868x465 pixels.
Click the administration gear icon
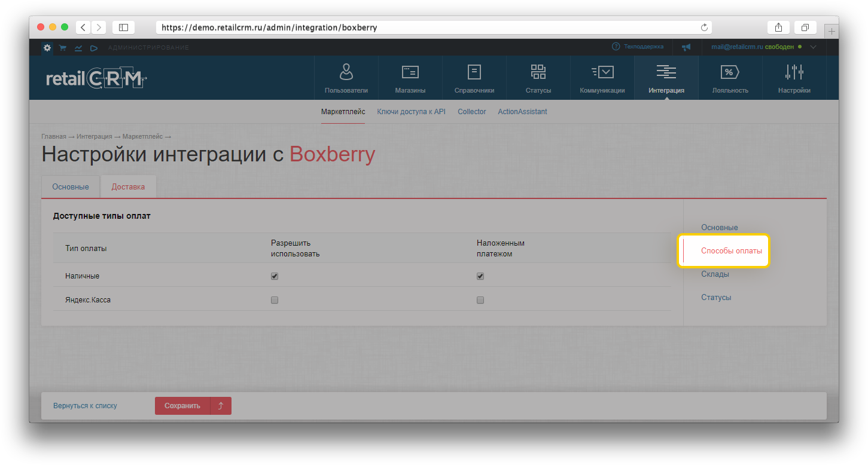click(x=47, y=48)
